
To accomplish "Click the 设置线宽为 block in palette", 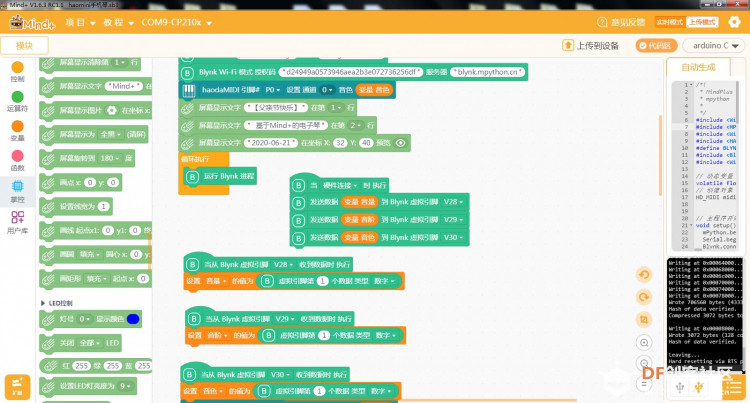I will pos(76,207).
